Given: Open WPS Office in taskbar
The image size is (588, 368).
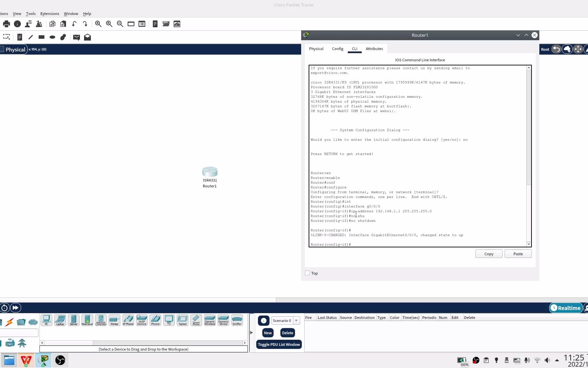Looking at the screenshot, I should tap(26, 360).
